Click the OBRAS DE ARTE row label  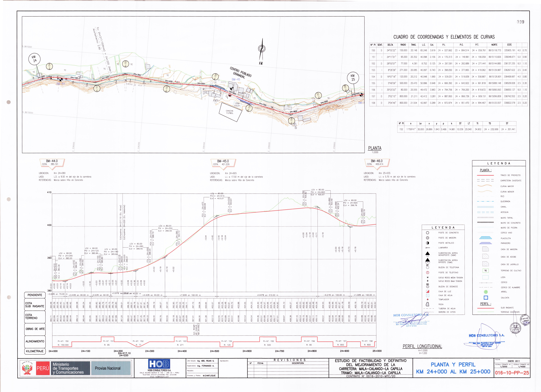35,329
